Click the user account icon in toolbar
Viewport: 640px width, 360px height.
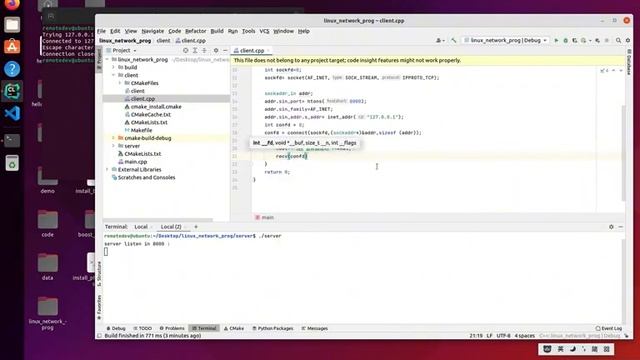click(x=439, y=40)
